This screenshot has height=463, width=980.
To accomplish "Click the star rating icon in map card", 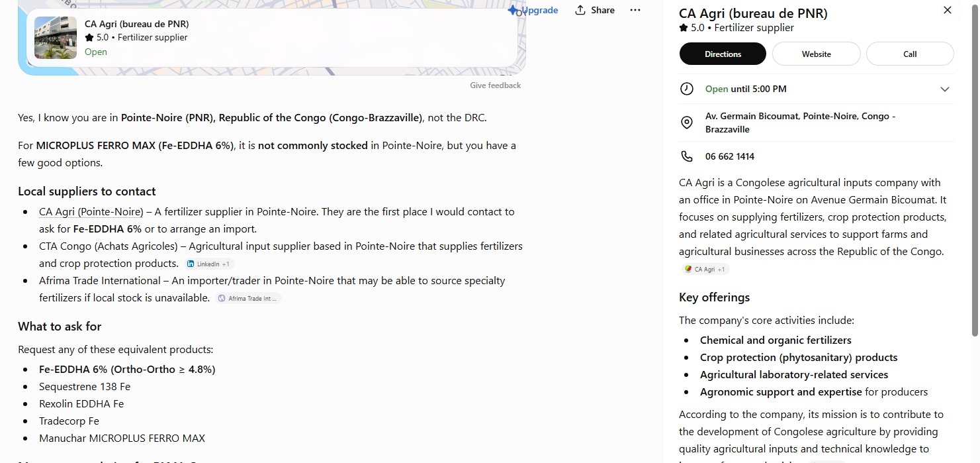I will (x=89, y=38).
